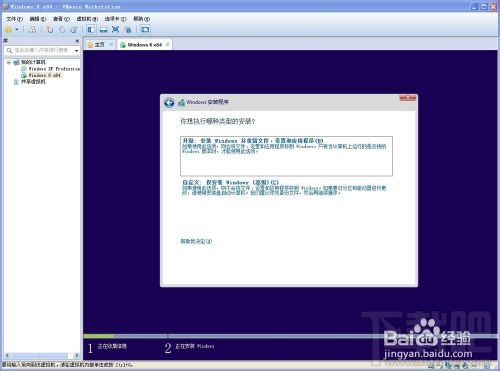Toggle the thumbnail bar toolbar icon
This screenshot has height=371, width=500.
[103, 30]
